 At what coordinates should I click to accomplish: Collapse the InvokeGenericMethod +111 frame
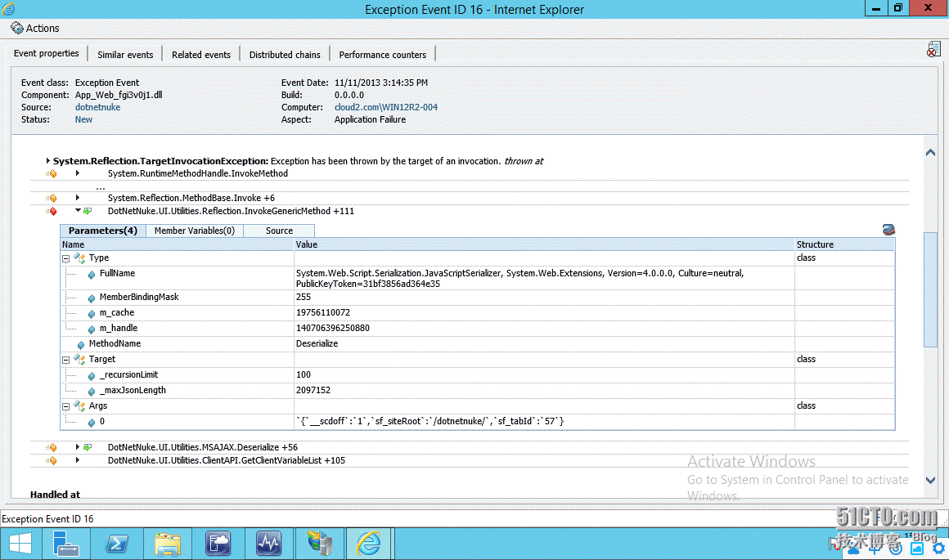tap(78, 210)
